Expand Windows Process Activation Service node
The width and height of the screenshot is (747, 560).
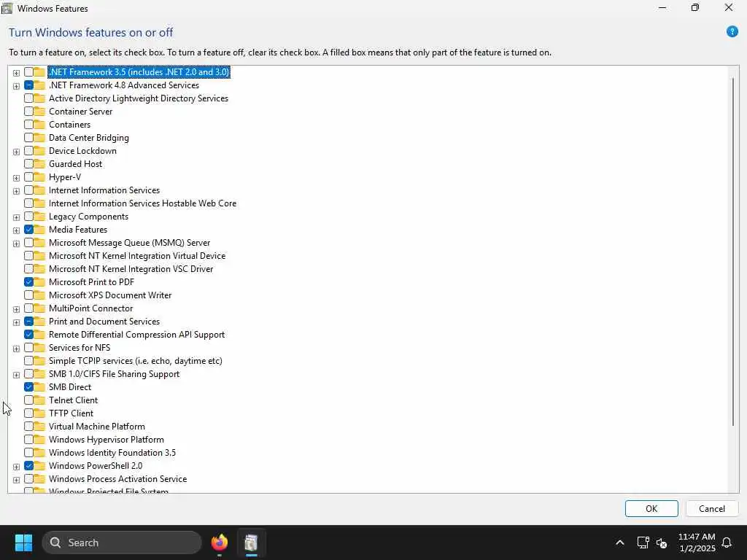click(16, 480)
